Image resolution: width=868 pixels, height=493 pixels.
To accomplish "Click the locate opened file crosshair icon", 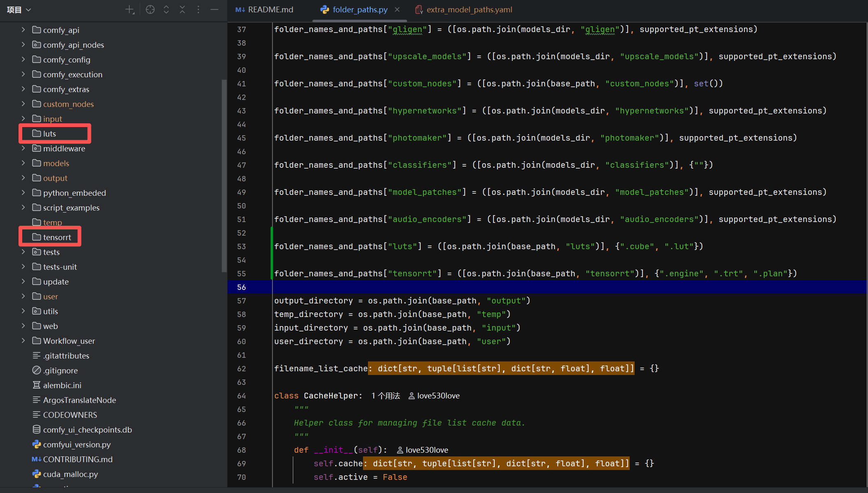I will (150, 9).
